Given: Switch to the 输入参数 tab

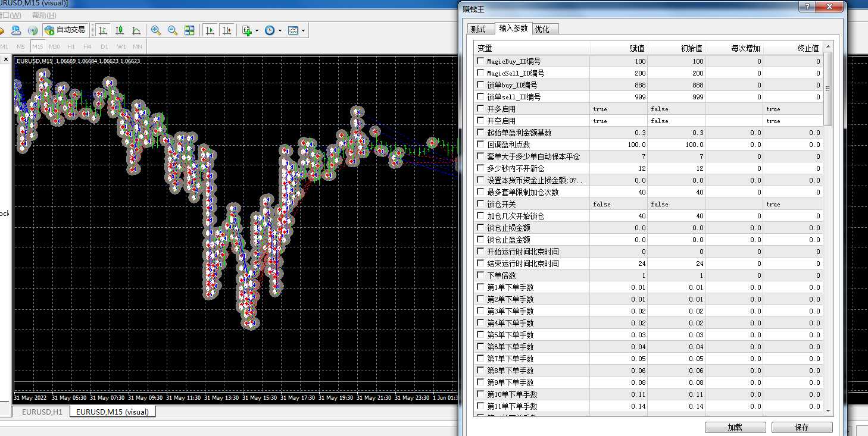Looking at the screenshot, I should 513,28.
